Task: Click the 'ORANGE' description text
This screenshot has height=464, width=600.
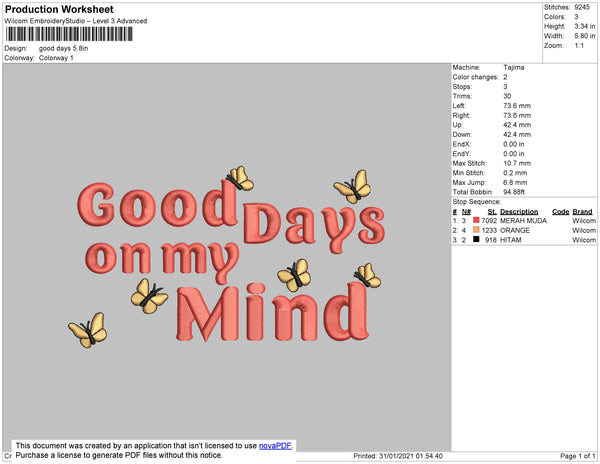Action: coord(515,230)
